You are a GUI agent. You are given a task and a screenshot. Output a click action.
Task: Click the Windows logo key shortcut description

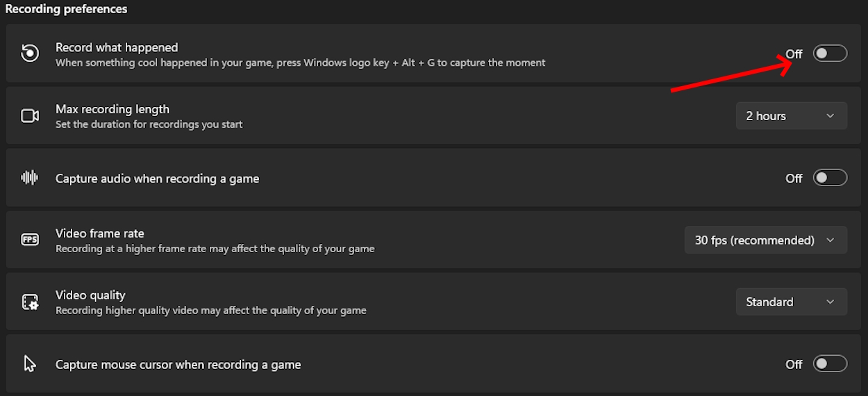[x=300, y=63]
